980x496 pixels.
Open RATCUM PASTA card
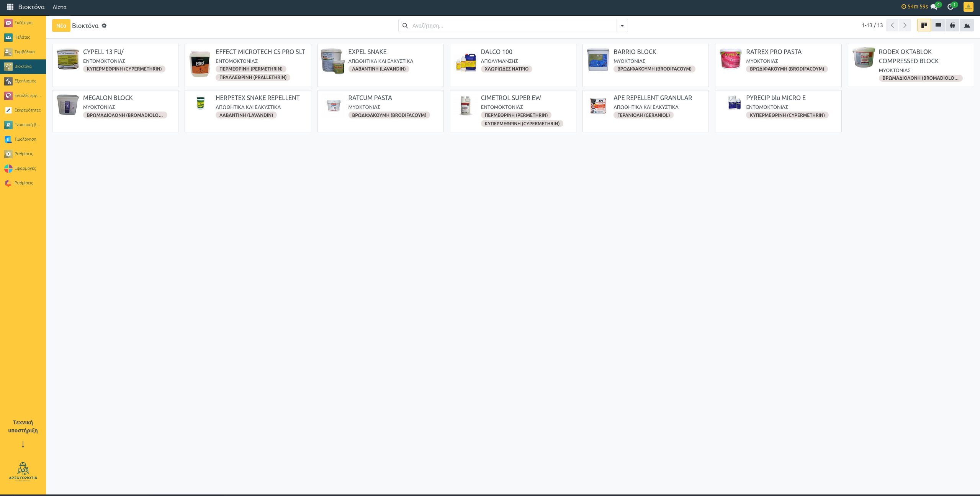380,111
